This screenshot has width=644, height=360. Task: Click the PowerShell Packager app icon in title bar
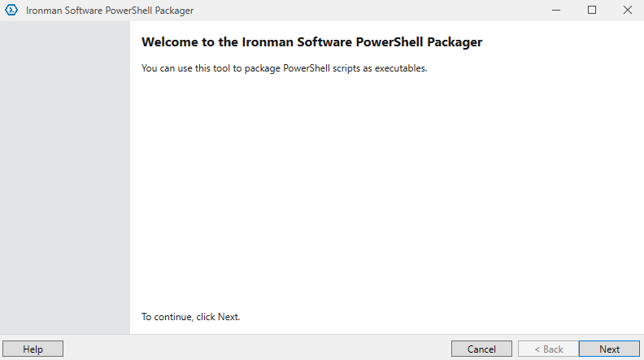(11, 11)
